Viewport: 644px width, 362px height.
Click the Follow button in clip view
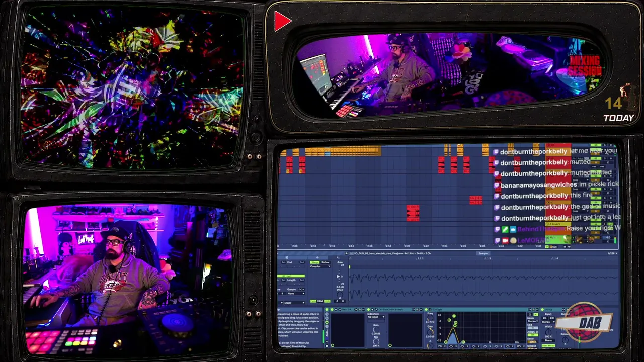(326, 262)
